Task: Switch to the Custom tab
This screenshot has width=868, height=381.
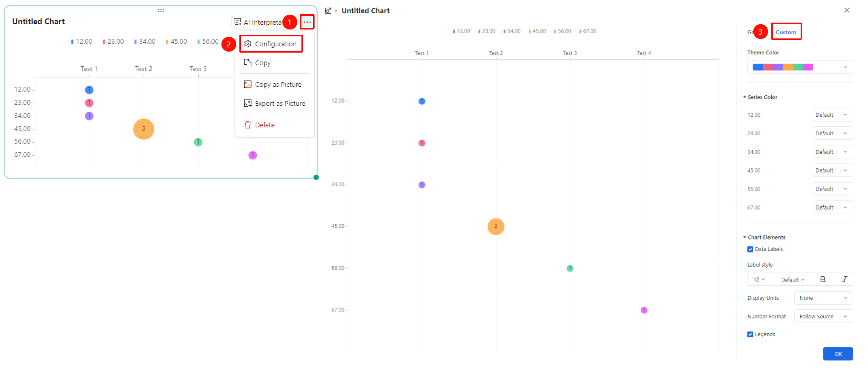Action: click(786, 32)
